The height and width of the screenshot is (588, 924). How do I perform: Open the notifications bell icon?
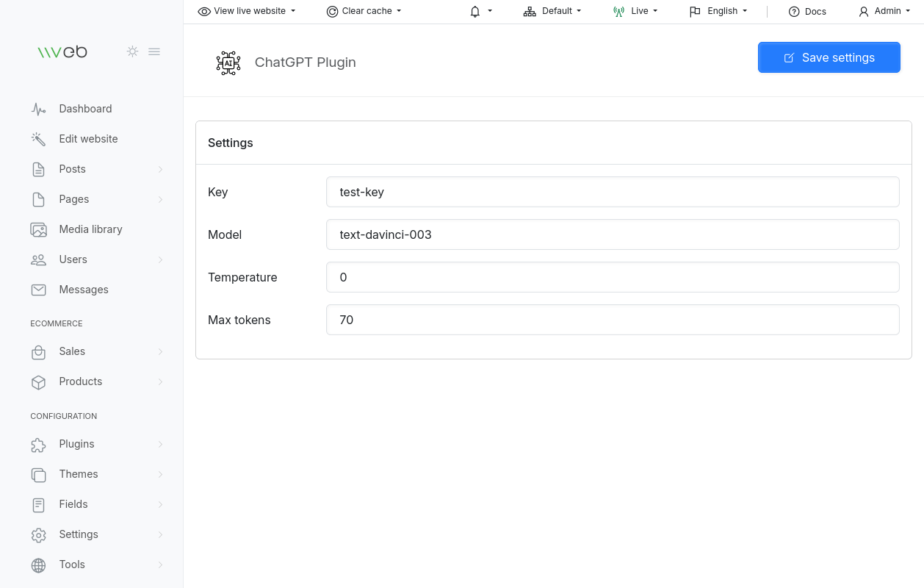coord(475,11)
